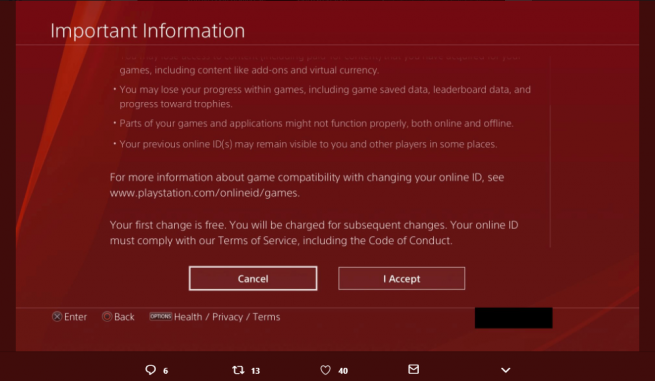Click the reply count 6

[x=165, y=371]
